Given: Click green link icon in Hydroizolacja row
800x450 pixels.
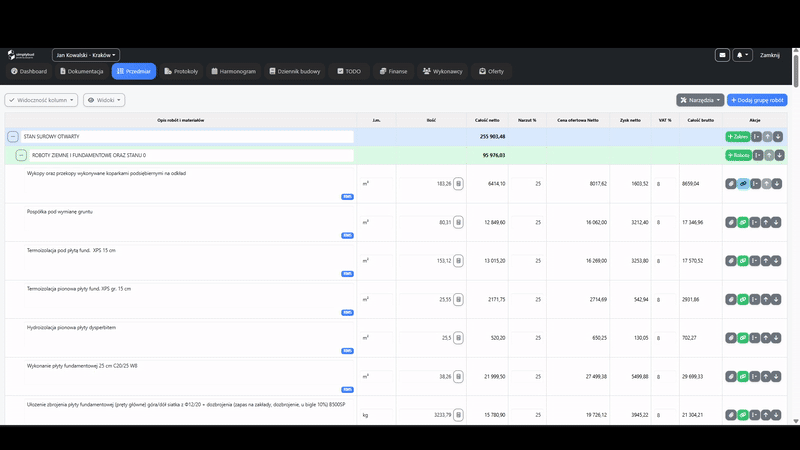Looking at the screenshot, I should tap(743, 338).
